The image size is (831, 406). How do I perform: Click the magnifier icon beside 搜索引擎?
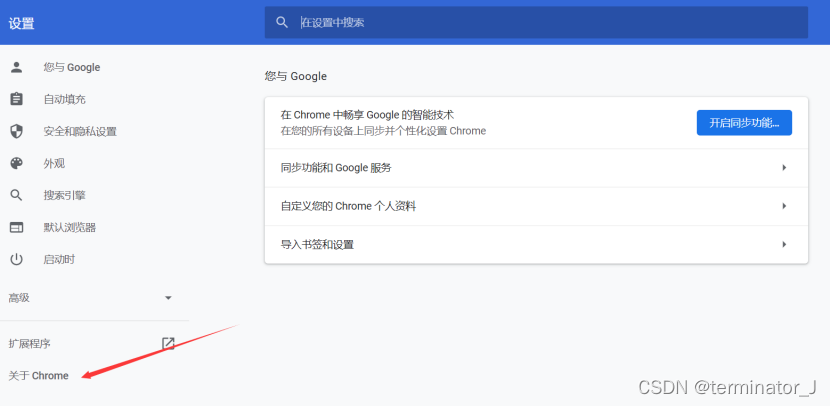17,196
